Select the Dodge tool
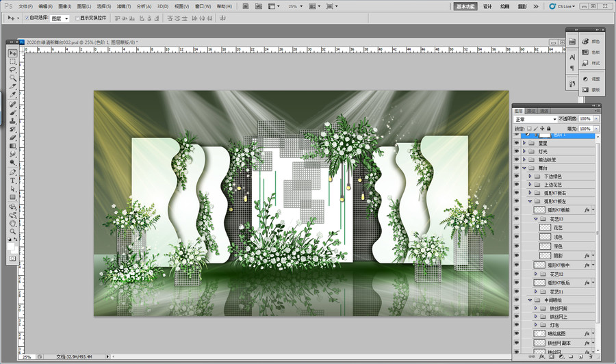 [x=13, y=162]
